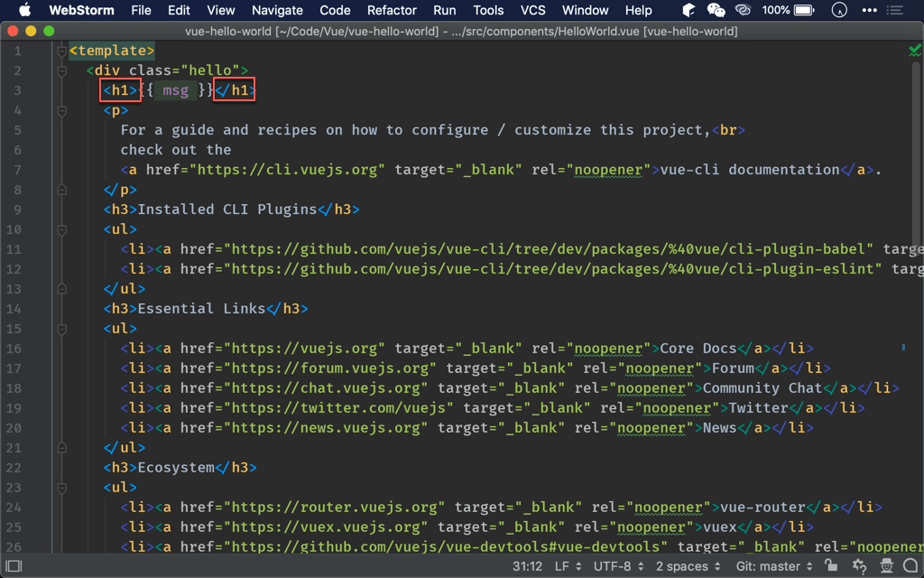Open Notification Center list icon

click(895, 10)
